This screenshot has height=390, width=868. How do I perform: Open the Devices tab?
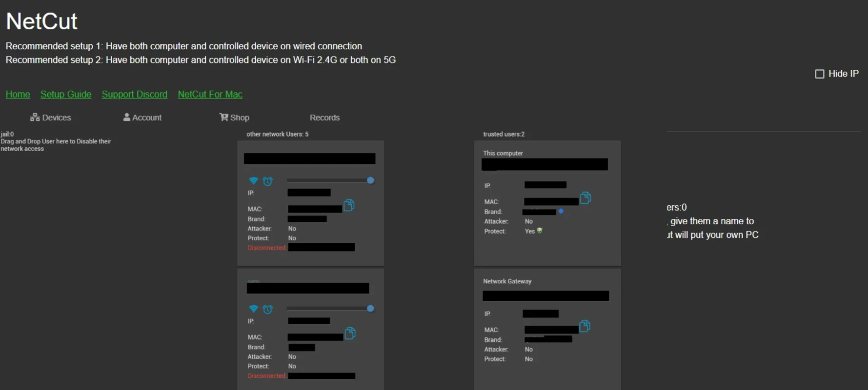click(51, 117)
